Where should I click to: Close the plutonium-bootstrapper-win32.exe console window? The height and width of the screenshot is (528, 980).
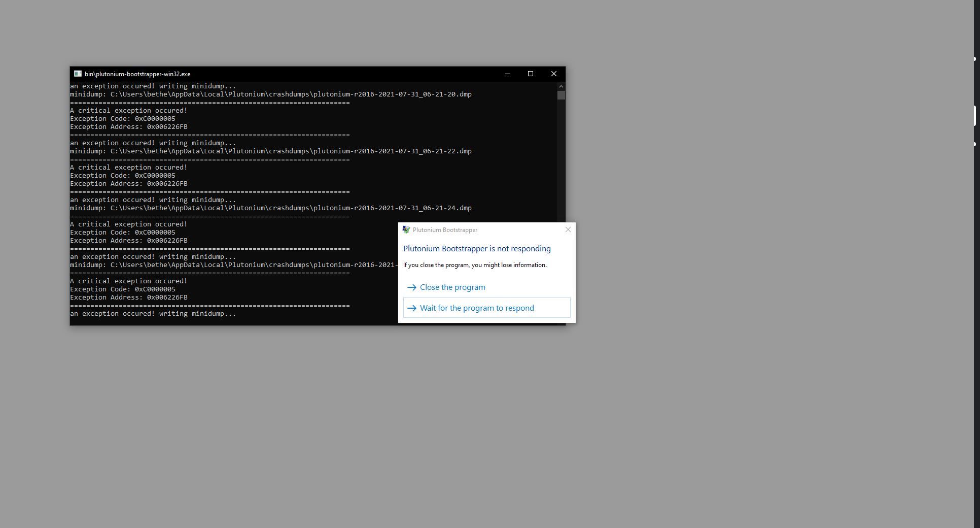(554, 74)
